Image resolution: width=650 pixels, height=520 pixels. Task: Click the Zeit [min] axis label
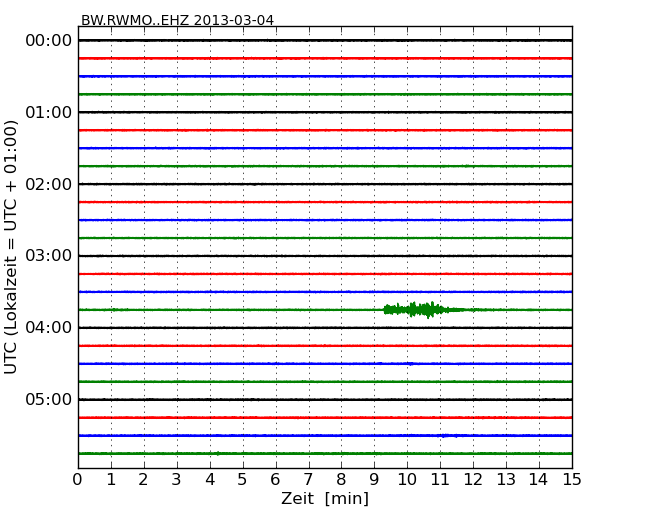[x=325, y=499]
